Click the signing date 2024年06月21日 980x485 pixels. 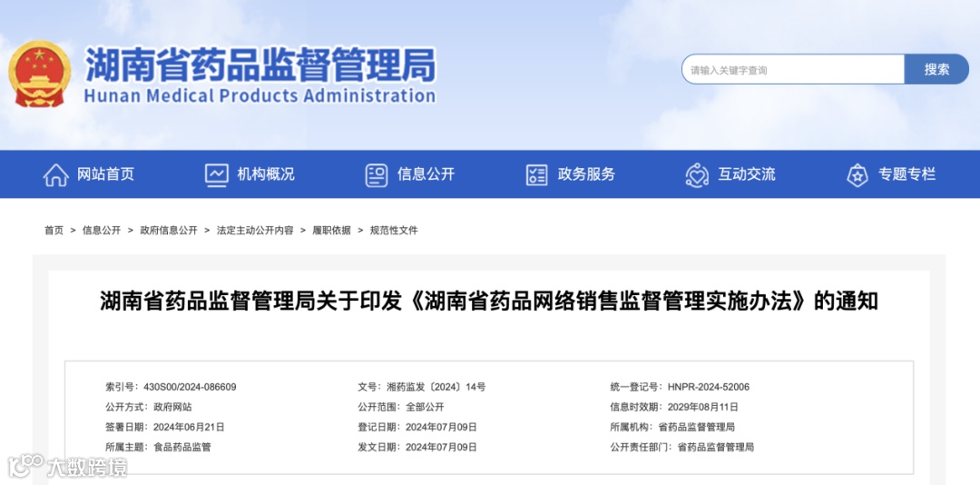(x=190, y=427)
